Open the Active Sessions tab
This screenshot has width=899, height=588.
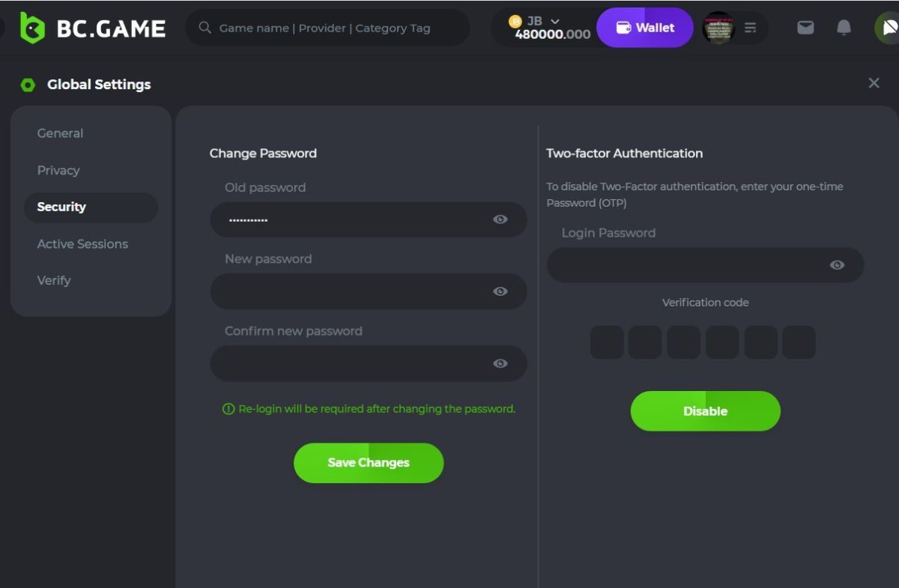(82, 243)
